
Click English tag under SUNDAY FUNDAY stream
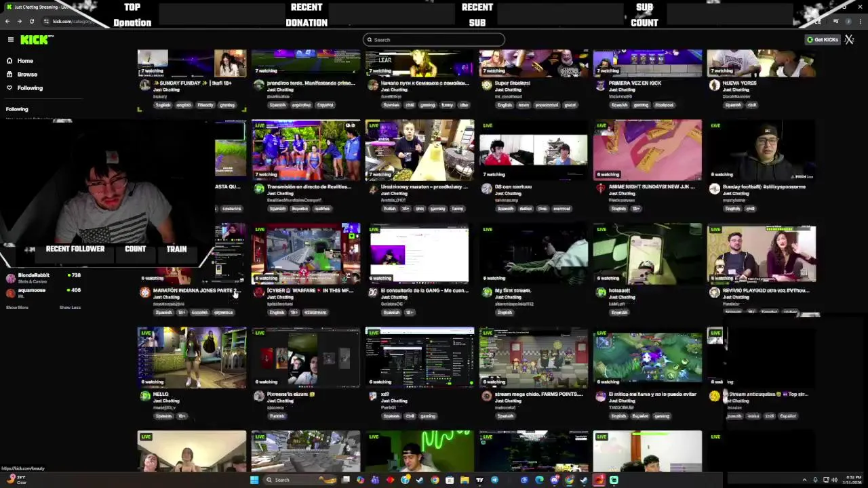[163, 105]
